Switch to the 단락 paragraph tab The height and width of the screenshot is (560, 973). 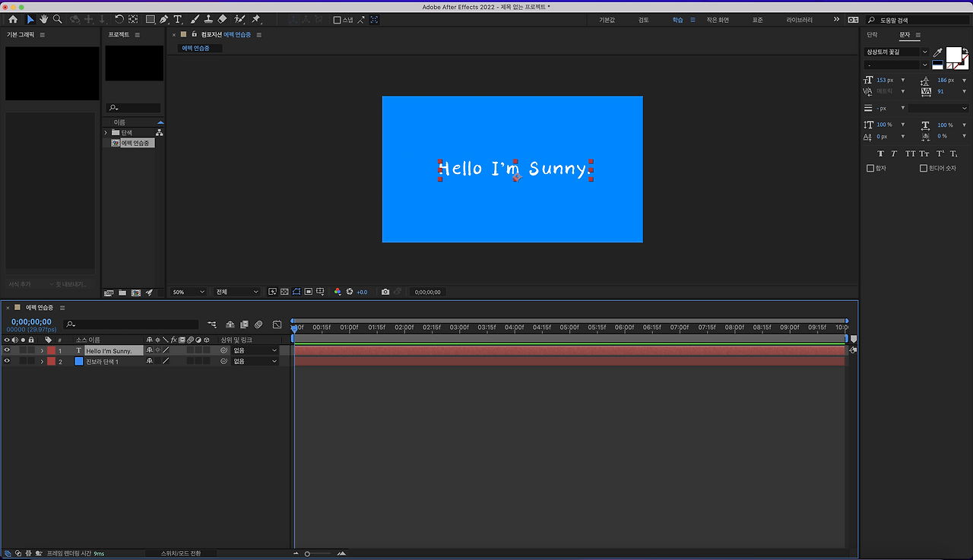(x=872, y=35)
